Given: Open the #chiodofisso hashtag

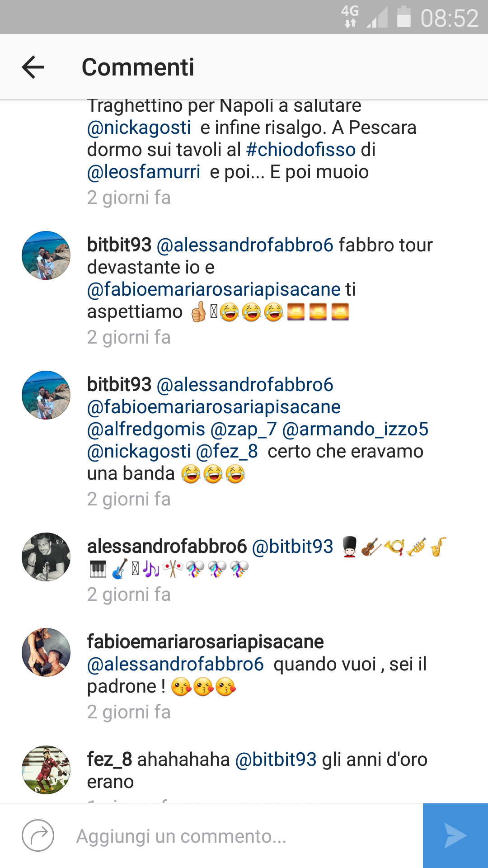Looking at the screenshot, I should click(x=301, y=150).
